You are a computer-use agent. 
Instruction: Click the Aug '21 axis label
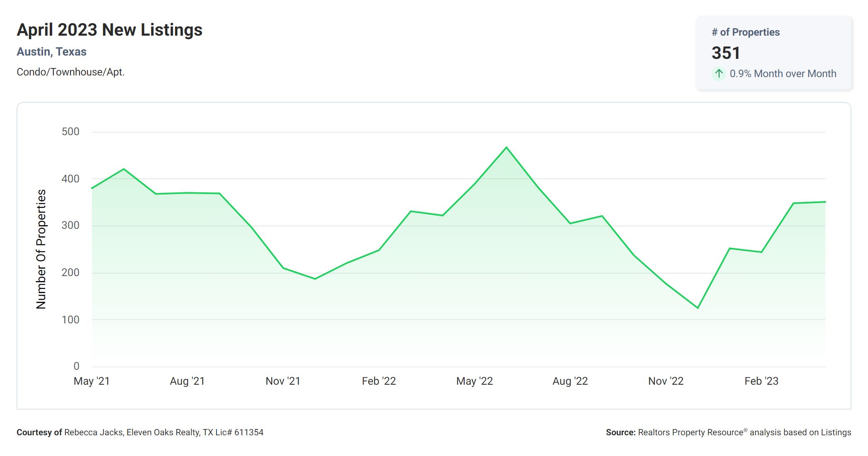pos(187,381)
